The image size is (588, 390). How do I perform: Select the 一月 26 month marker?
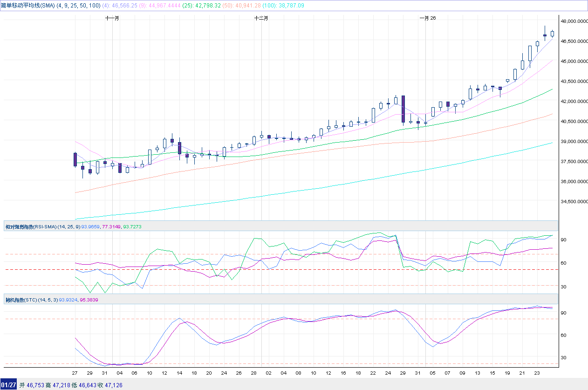[428, 18]
